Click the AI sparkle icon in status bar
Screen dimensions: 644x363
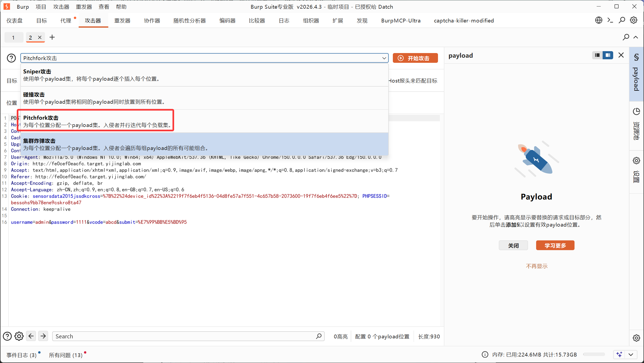tap(619, 354)
